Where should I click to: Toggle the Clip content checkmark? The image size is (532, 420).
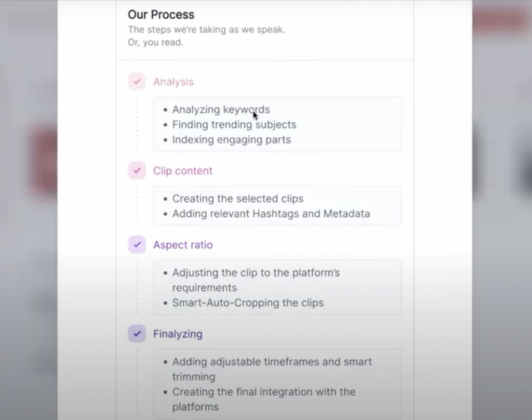[137, 170]
